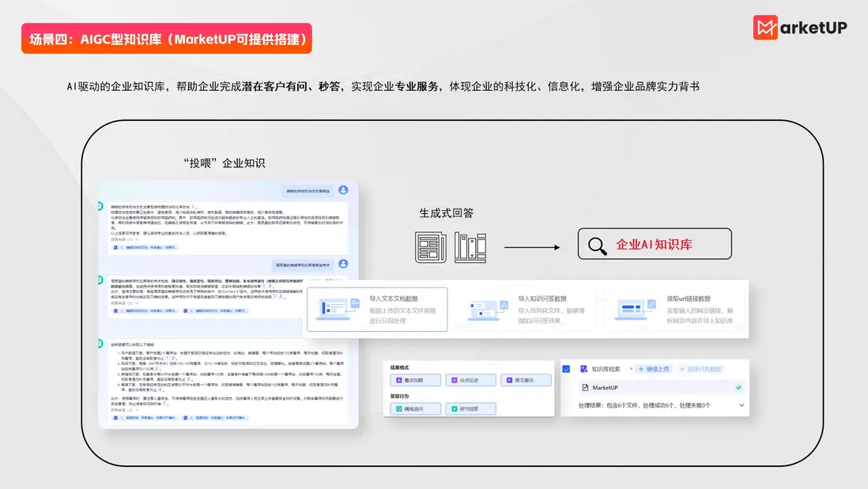Click the “投喂”企业知识 heading
868x489 pixels.
[224, 163]
